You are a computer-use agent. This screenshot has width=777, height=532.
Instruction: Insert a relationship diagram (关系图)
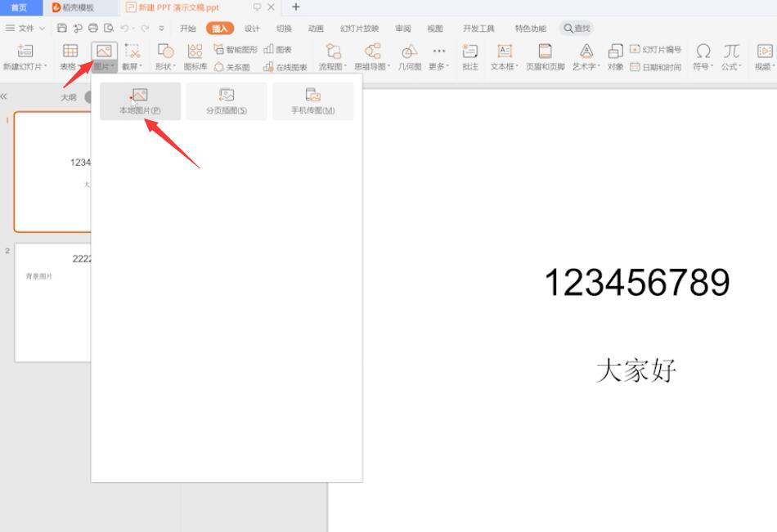coord(232,67)
